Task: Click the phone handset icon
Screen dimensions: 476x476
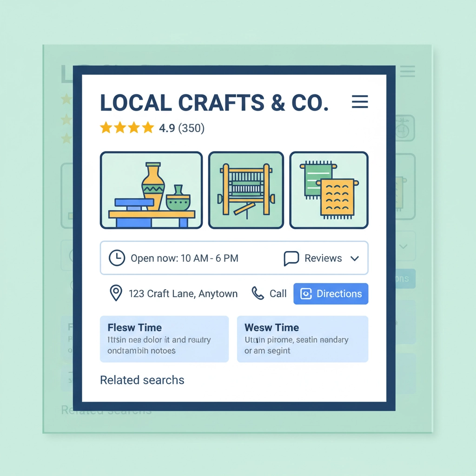Action: 258,293
